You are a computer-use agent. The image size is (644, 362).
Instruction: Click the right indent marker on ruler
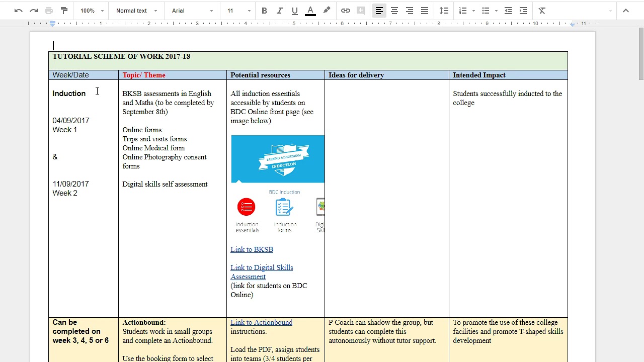click(572, 24)
